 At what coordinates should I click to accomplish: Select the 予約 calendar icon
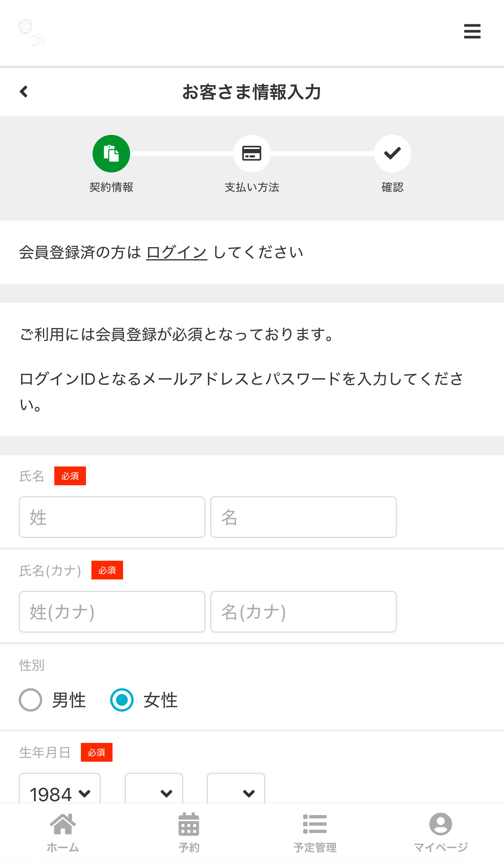[x=189, y=823]
